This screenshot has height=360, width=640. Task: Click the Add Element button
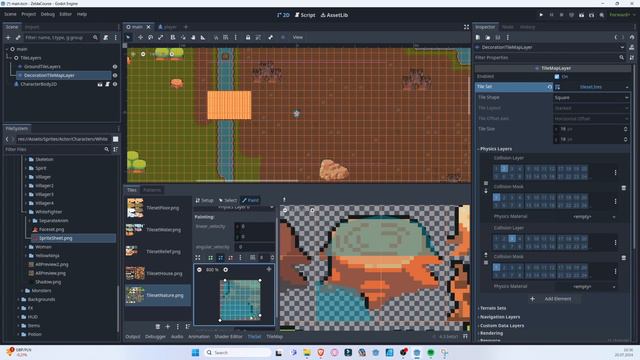pyautogui.click(x=554, y=299)
